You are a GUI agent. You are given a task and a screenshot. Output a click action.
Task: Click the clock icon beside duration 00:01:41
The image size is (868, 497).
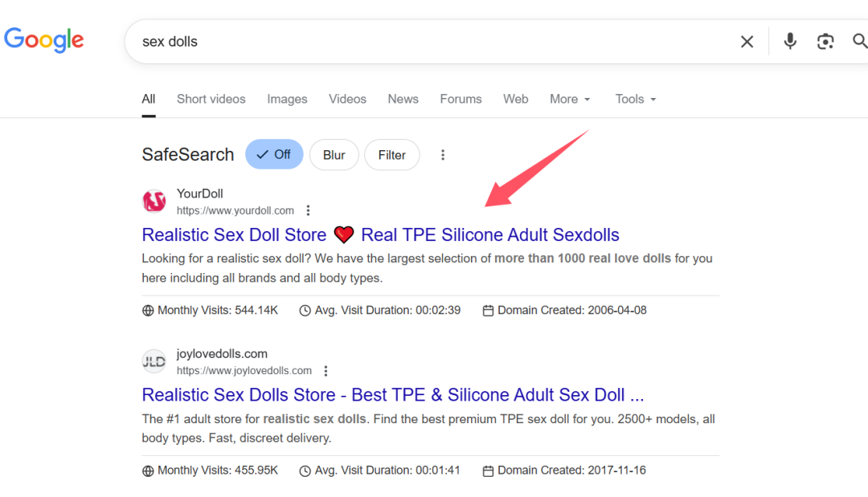305,471
